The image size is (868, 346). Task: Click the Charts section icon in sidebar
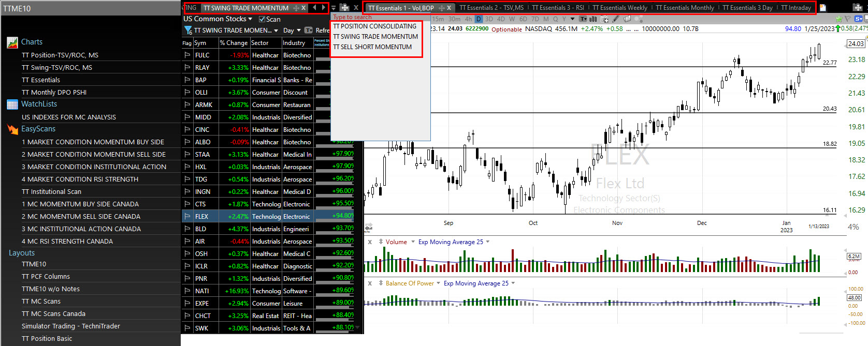pyautogui.click(x=12, y=42)
